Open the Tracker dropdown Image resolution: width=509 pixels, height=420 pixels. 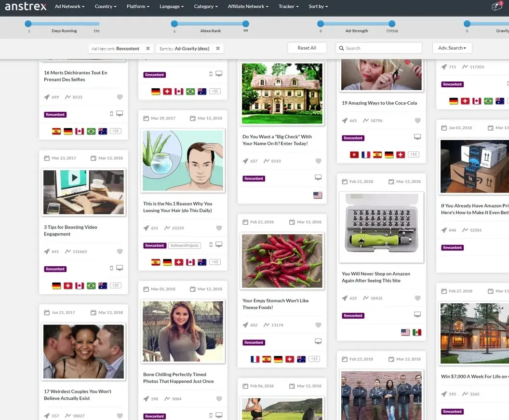pyautogui.click(x=289, y=6)
